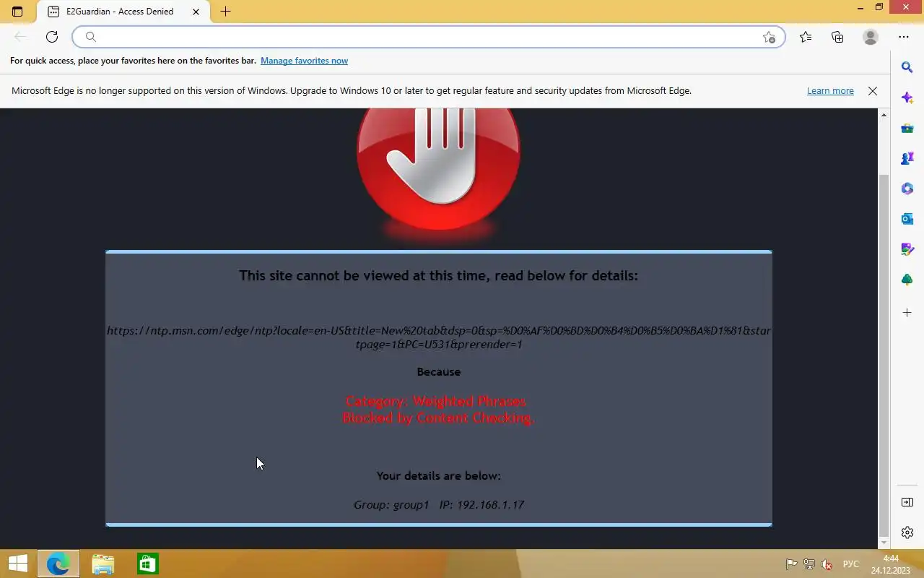Screen dimensions: 924x578
Task: Open File Explorer from taskbar
Action: [x=103, y=564]
